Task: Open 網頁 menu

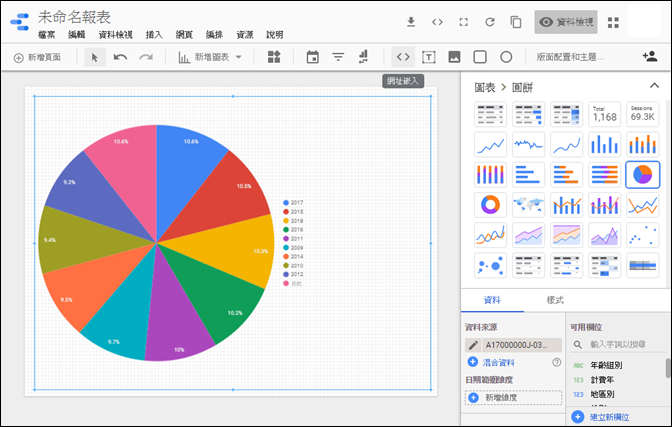Action: tap(184, 35)
